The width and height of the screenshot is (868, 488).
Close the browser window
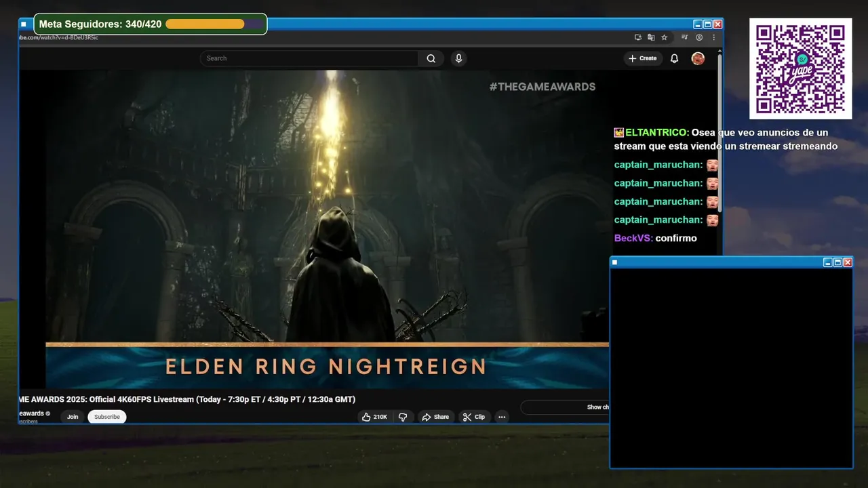click(718, 24)
